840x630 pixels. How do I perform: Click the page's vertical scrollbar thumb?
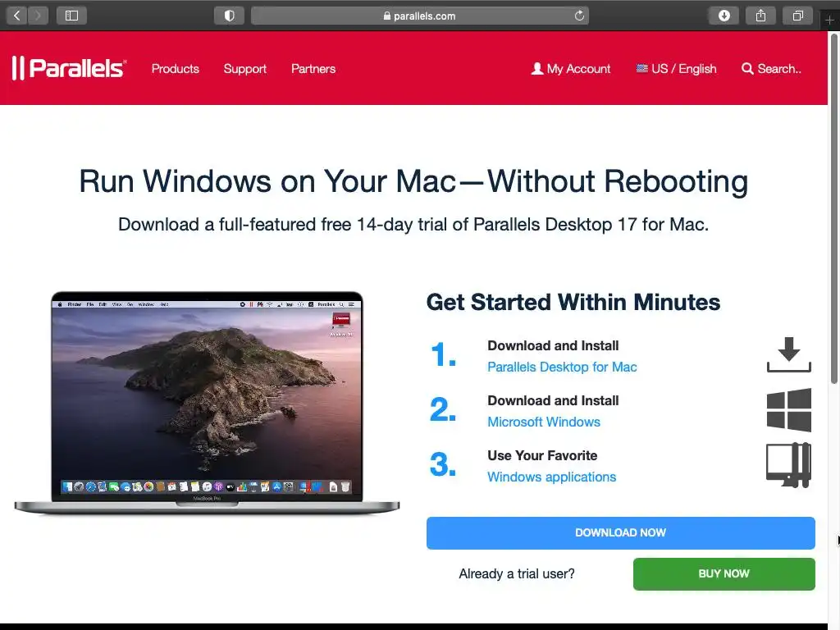tap(833, 209)
